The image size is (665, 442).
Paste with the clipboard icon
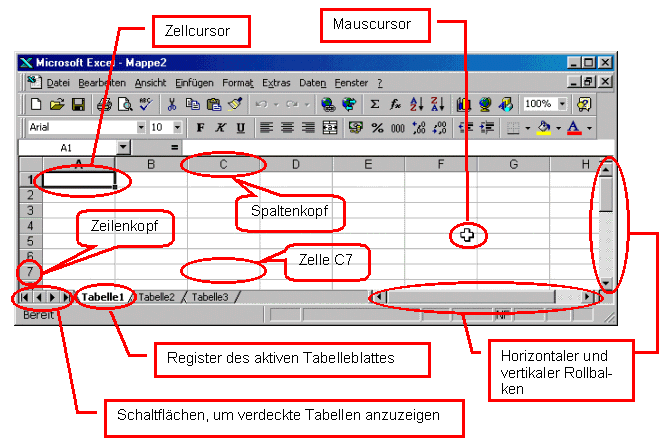[214, 104]
